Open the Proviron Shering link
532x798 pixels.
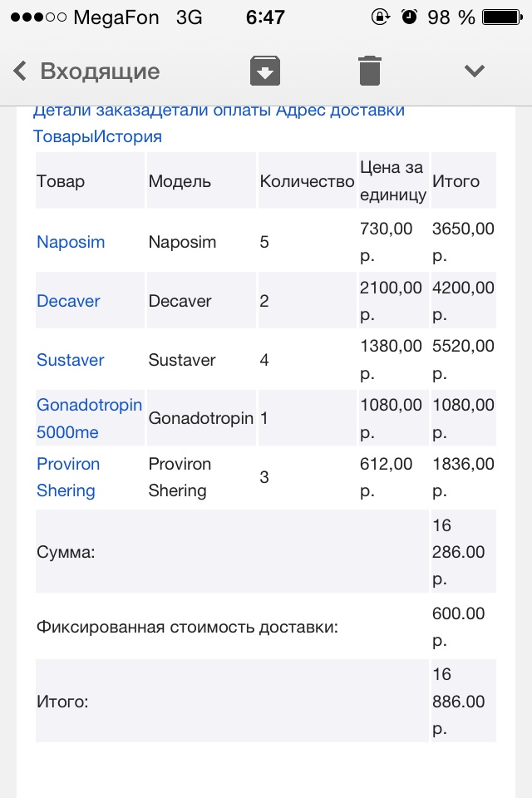(67, 477)
